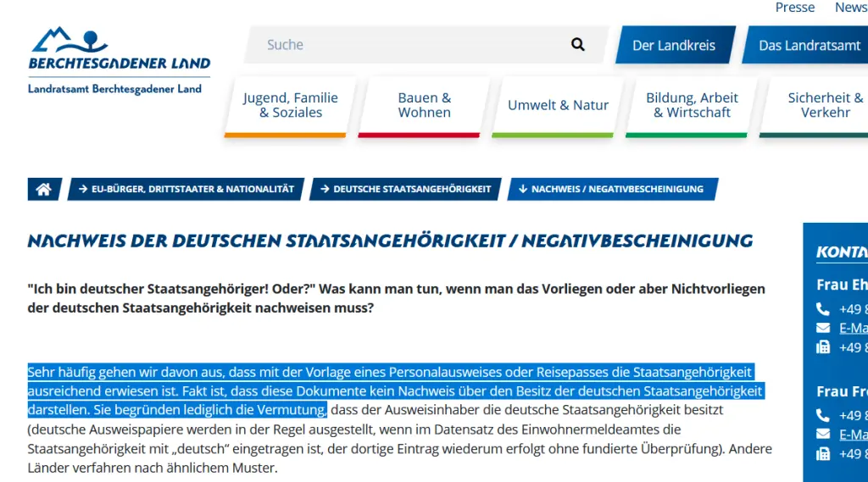Open Bauen & Wohnen menu
The image size is (868, 482).
pos(424,106)
